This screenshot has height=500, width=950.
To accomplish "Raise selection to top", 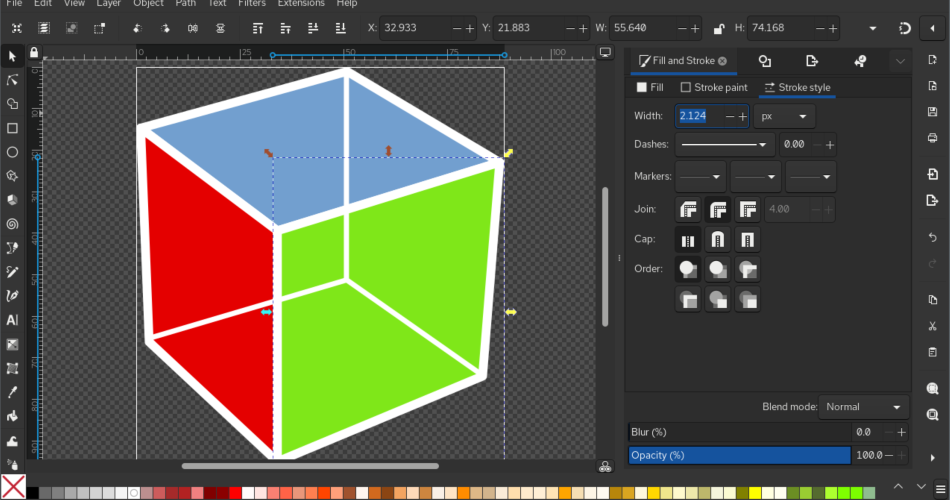I will pyautogui.click(x=257, y=28).
